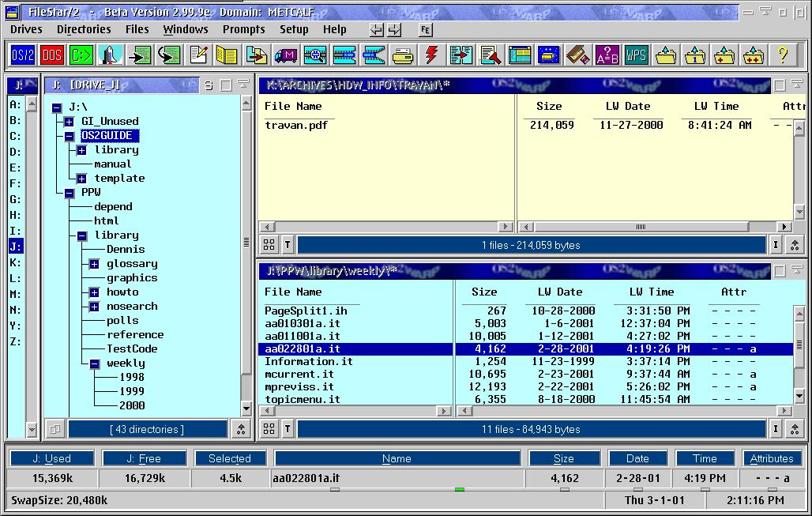Click the 'J: Used' status header button
Viewport: 812px width, 516px height.
point(52,458)
